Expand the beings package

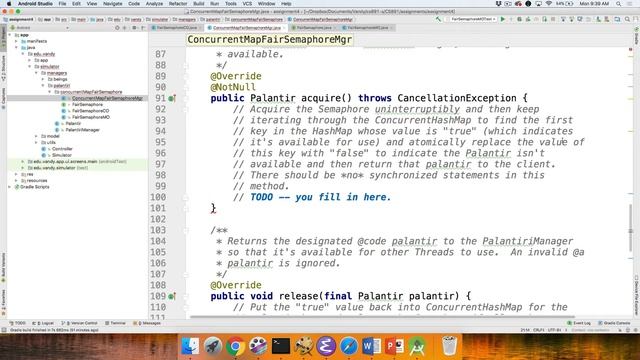click(x=43, y=79)
